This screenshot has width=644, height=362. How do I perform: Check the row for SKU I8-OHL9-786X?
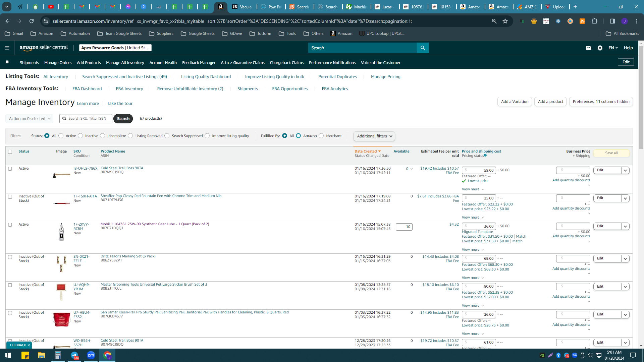click(10, 169)
